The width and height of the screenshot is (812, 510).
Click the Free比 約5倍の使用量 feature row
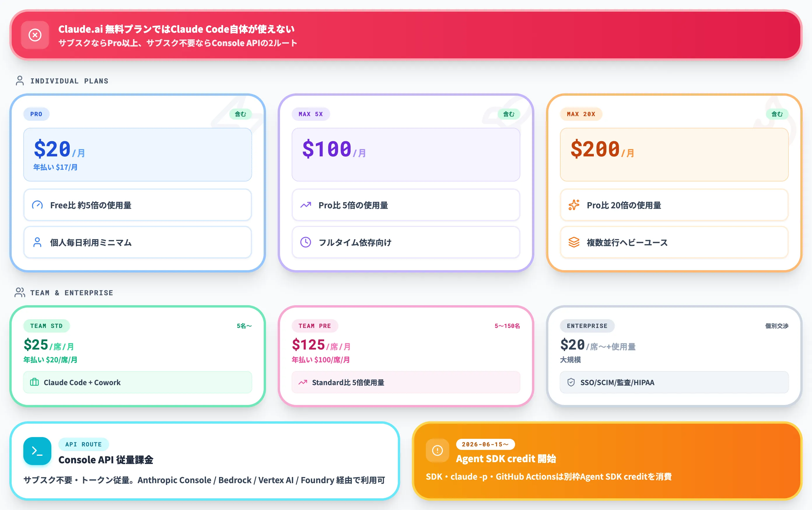click(138, 205)
